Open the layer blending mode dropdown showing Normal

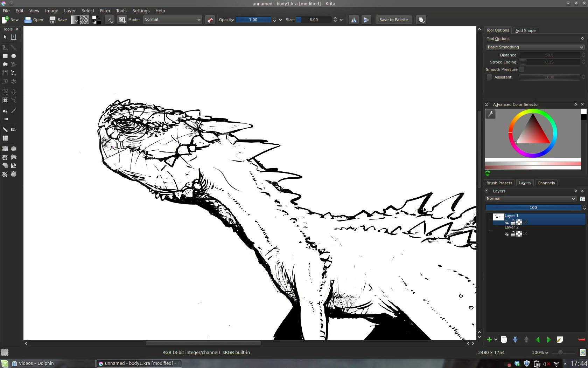[x=530, y=198]
